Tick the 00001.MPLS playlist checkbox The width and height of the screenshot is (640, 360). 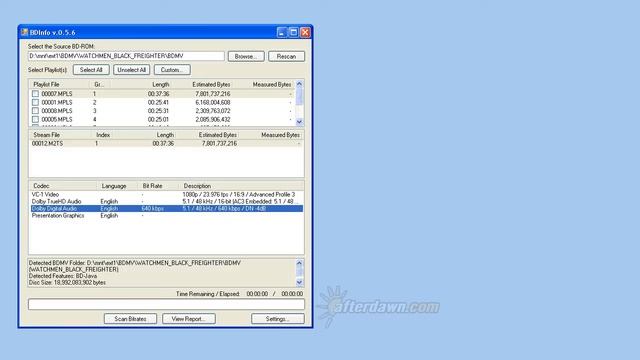[x=35, y=102]
